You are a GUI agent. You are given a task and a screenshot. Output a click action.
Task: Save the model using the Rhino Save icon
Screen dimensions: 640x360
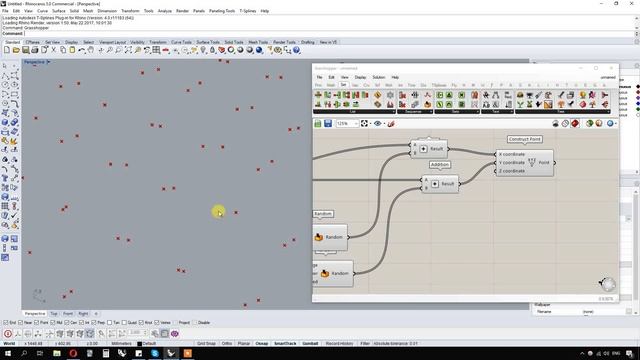[25, 50]
